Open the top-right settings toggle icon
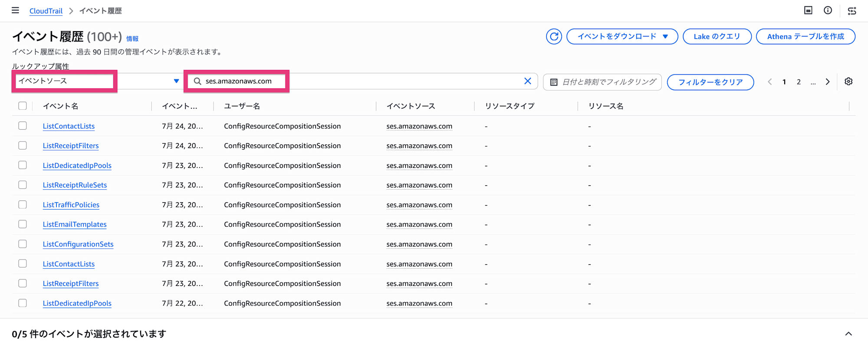 (x=852, y=11)
